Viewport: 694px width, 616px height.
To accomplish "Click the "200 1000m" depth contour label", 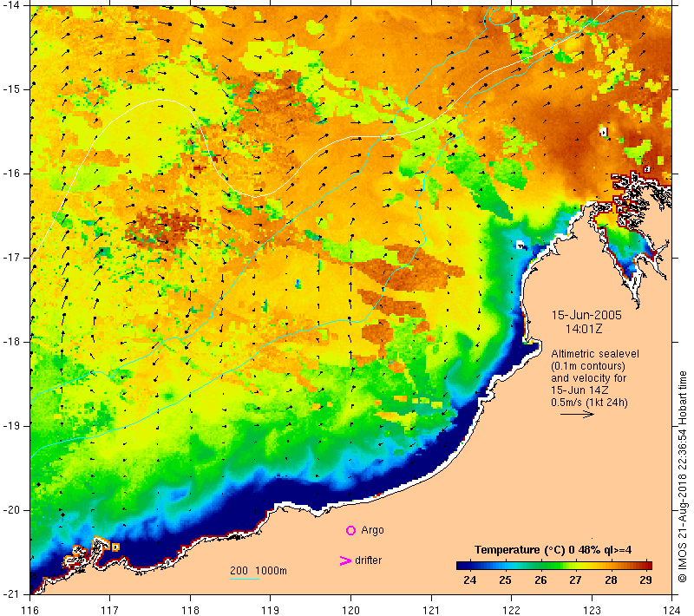I will click(258, 571).
